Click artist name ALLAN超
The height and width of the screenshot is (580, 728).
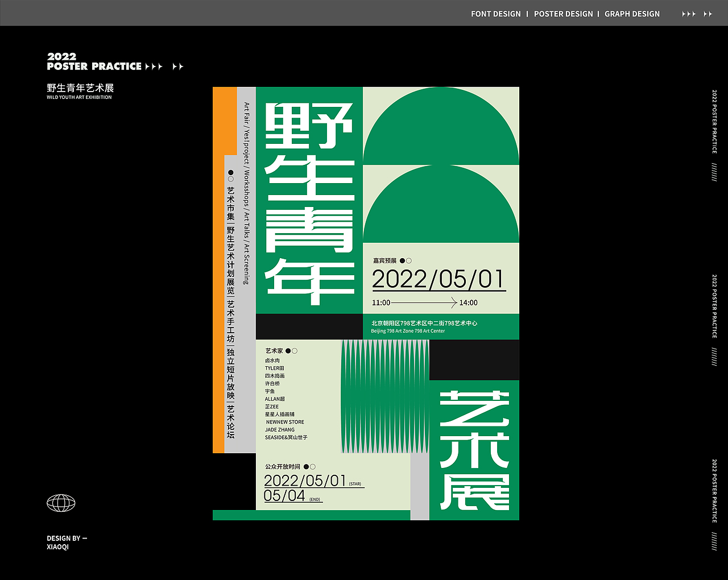pyautogui.click(x=275, y=399)
